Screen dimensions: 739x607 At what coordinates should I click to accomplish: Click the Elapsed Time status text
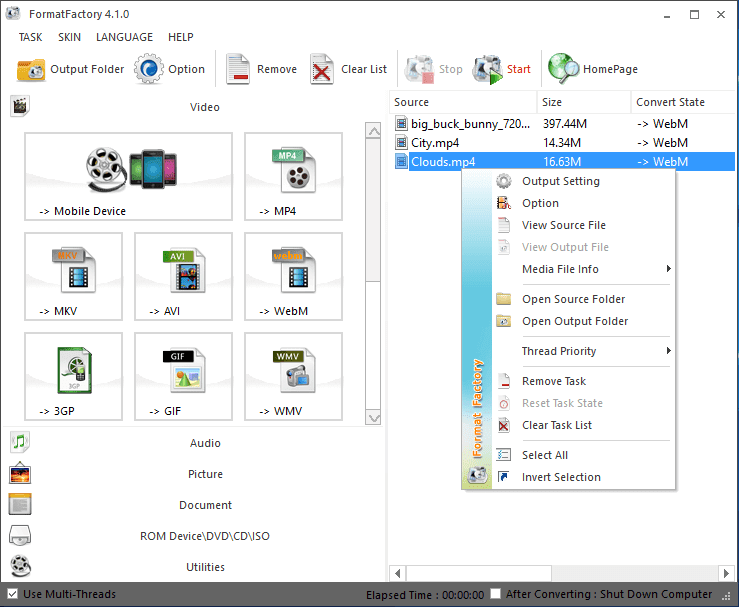point(425,595)
